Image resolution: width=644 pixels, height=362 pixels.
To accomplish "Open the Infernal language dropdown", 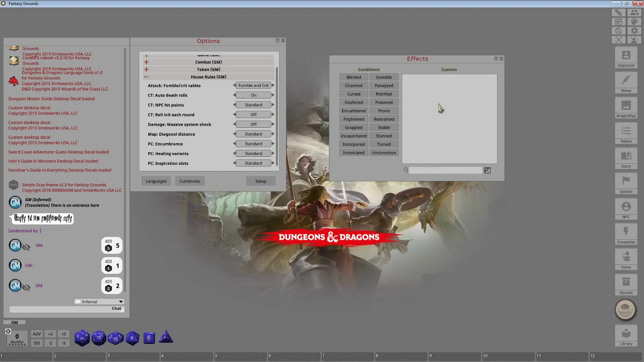I will click(99, 302).
